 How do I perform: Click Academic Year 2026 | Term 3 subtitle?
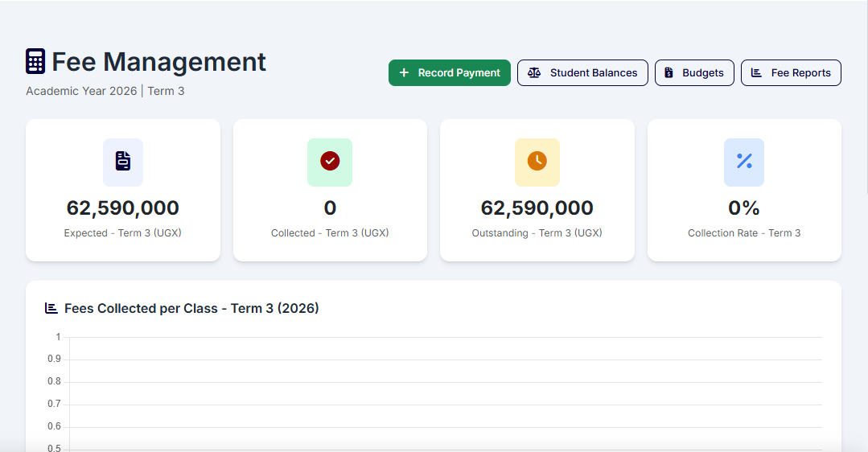[105, 92]
